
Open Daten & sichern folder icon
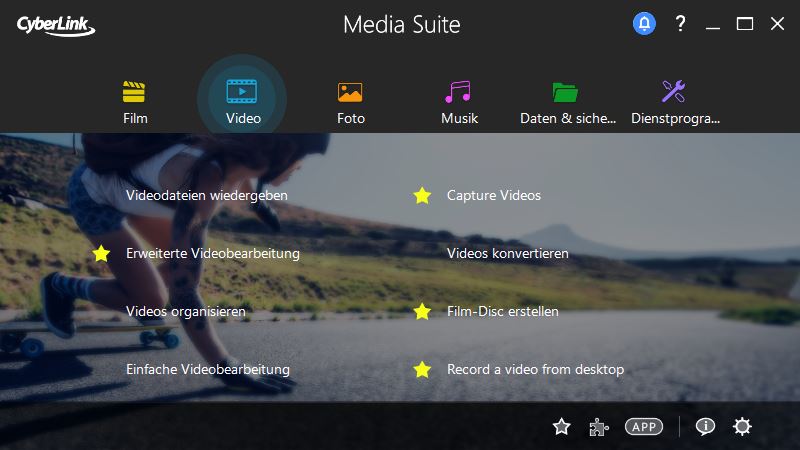[566, 93]
